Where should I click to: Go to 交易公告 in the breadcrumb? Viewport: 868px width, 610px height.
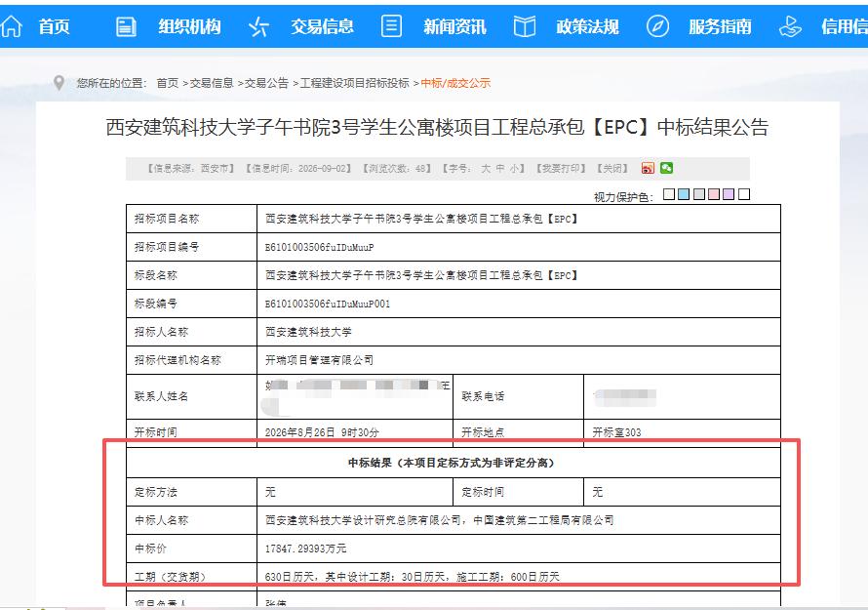266,83
